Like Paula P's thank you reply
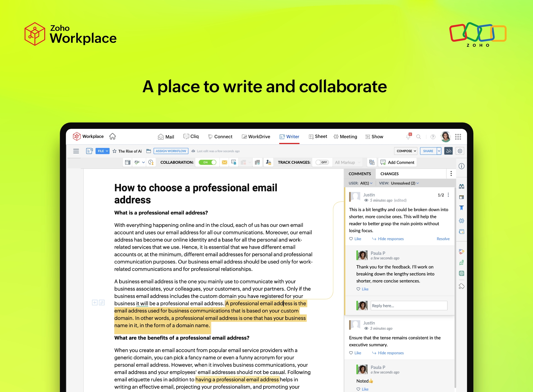This screenshot has height=392, width=533. 362,289
